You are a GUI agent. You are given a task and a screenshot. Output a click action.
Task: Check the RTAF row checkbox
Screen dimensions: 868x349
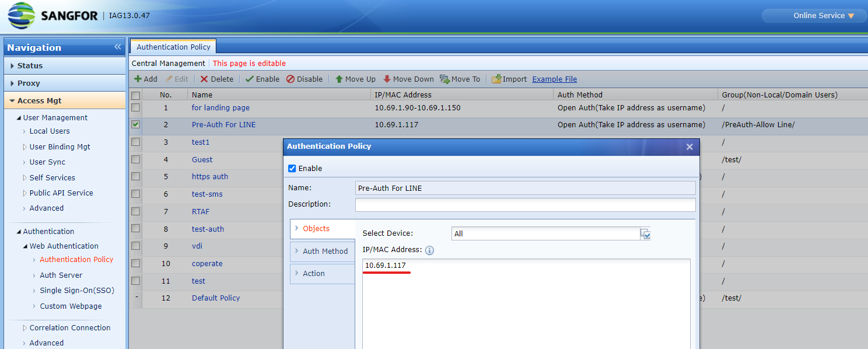[135, 211]
